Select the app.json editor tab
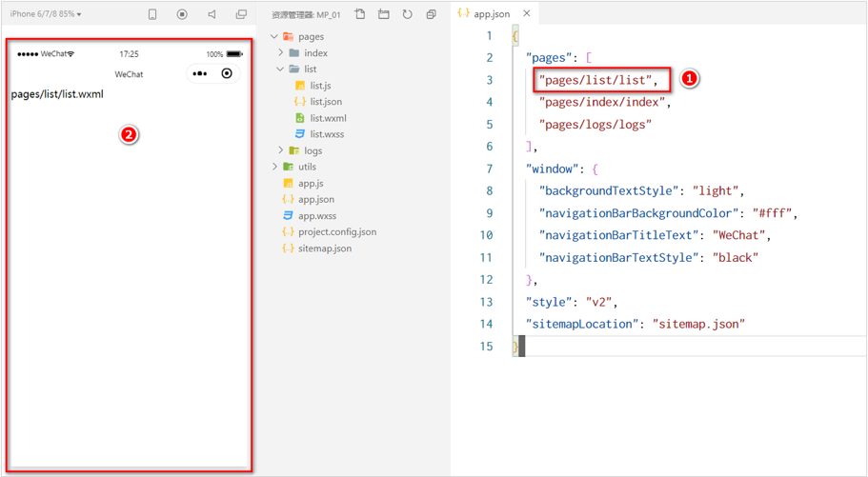Viewport: 868px width, 477px height. [x=484, y=14]
